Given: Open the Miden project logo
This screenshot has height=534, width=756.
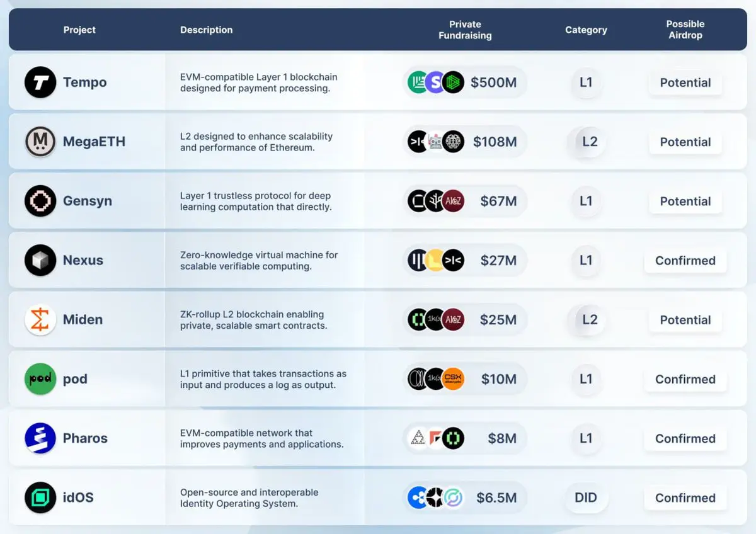Looking at the screenshot, I should click(x=40, y=320).
